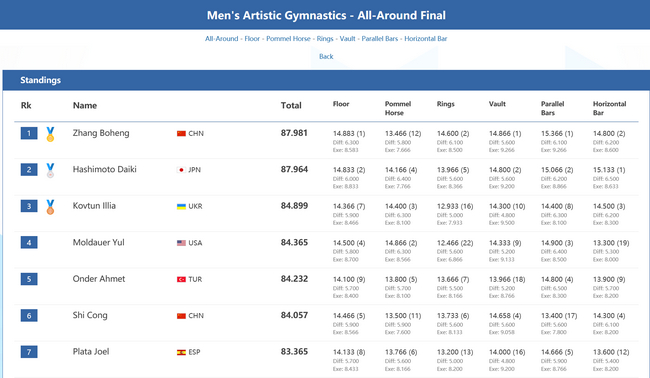Click the Rk column header
Viewport: 650px width, 378px height.
click(26, 105)
